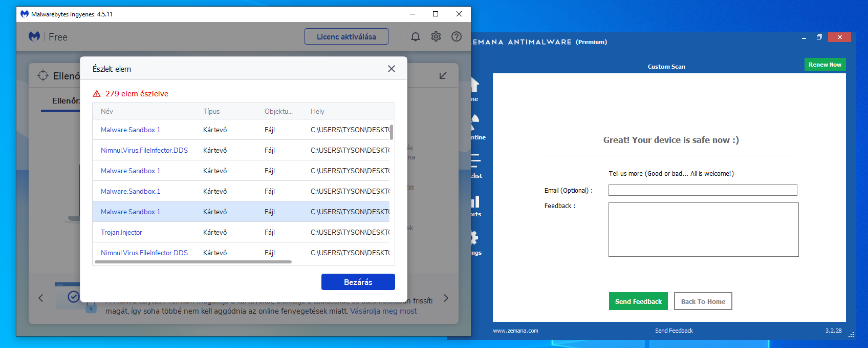Sort by the Hely column header
This screenshot has width=868, height=348.
(x=317, y=111)
